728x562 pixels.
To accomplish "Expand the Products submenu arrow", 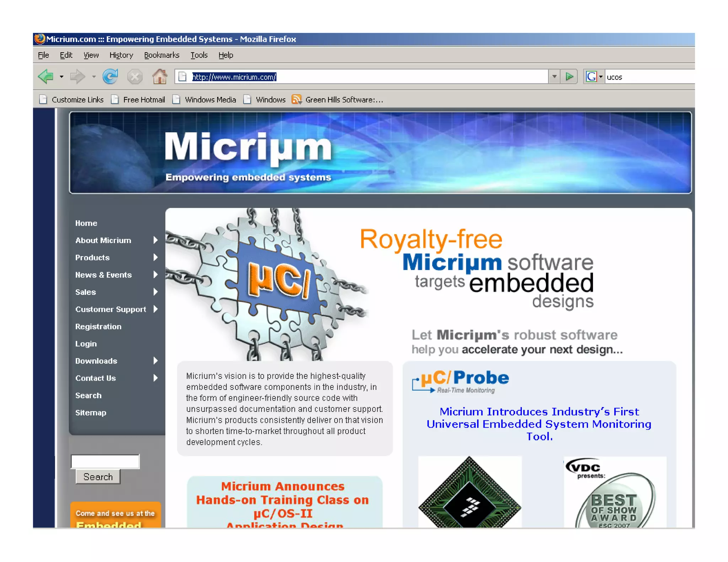I will 155,257.
